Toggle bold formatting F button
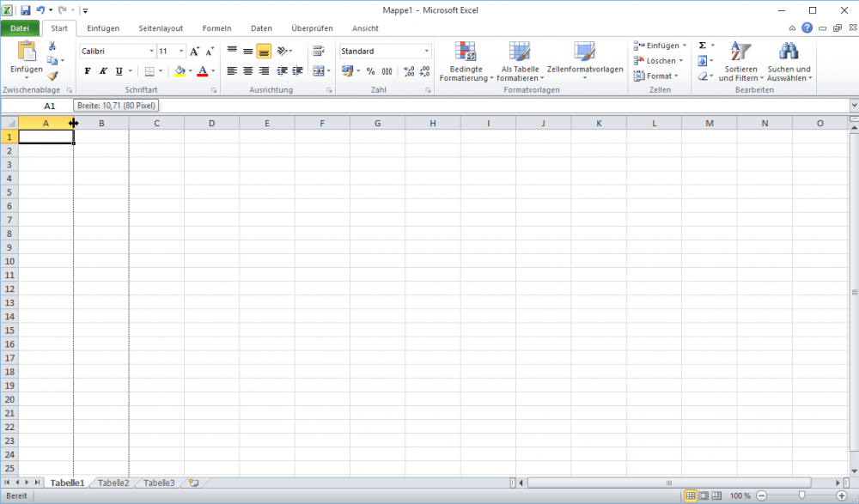The image size is (859, 504). [x=88, y=70]
